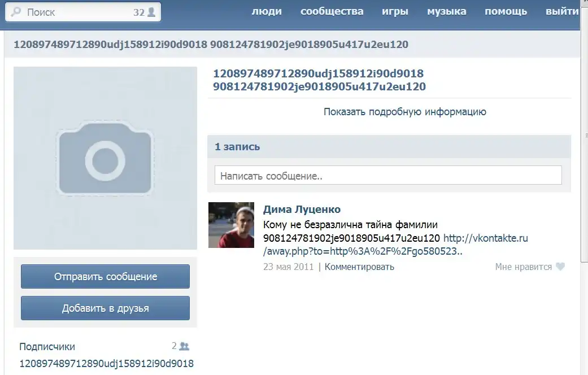Log out using выйти
The height and width of the screenshot is (375, 588).
(x=562, y=11)
